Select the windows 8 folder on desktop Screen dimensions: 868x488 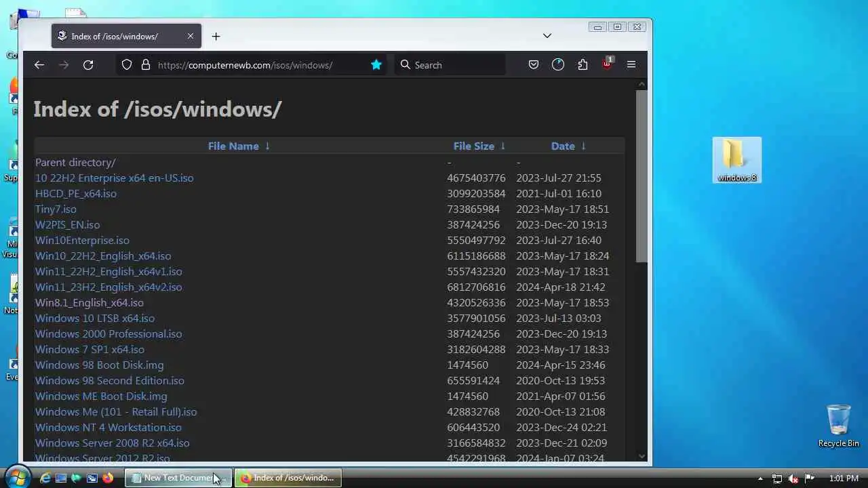(x=737, y=161)
